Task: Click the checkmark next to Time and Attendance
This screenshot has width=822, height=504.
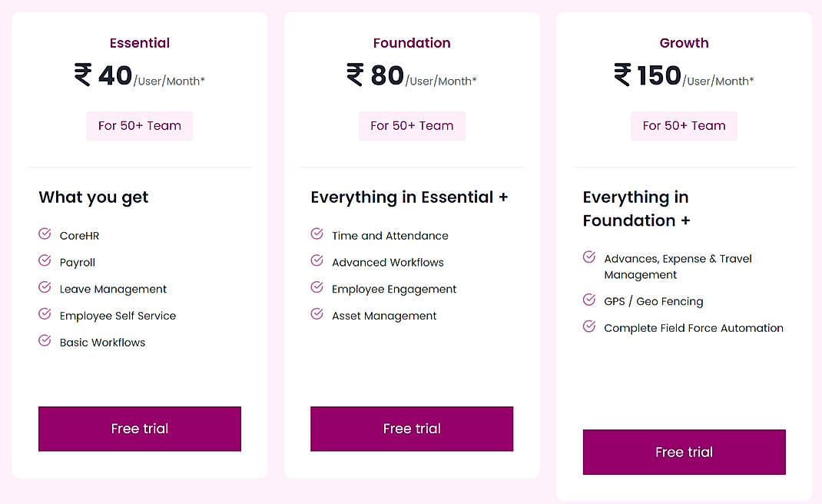Action: pyautogui.click(x=317, y=235)
